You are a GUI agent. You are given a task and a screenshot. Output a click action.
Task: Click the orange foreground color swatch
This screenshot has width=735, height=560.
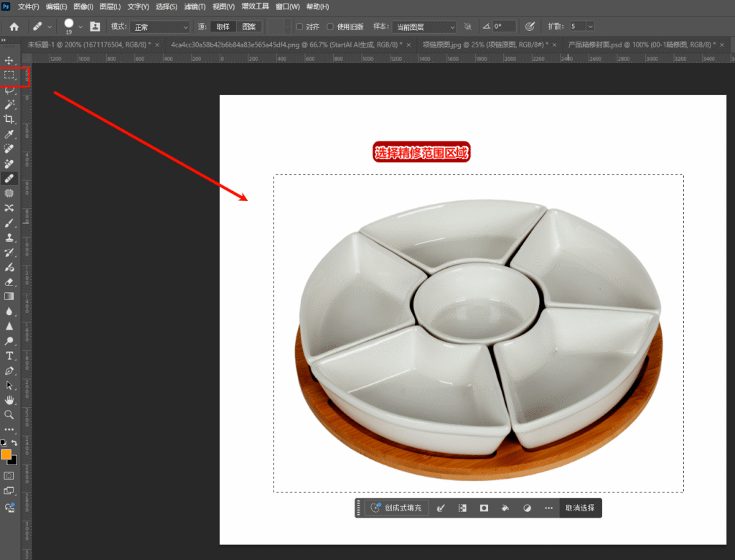click(x=6, y=454)
